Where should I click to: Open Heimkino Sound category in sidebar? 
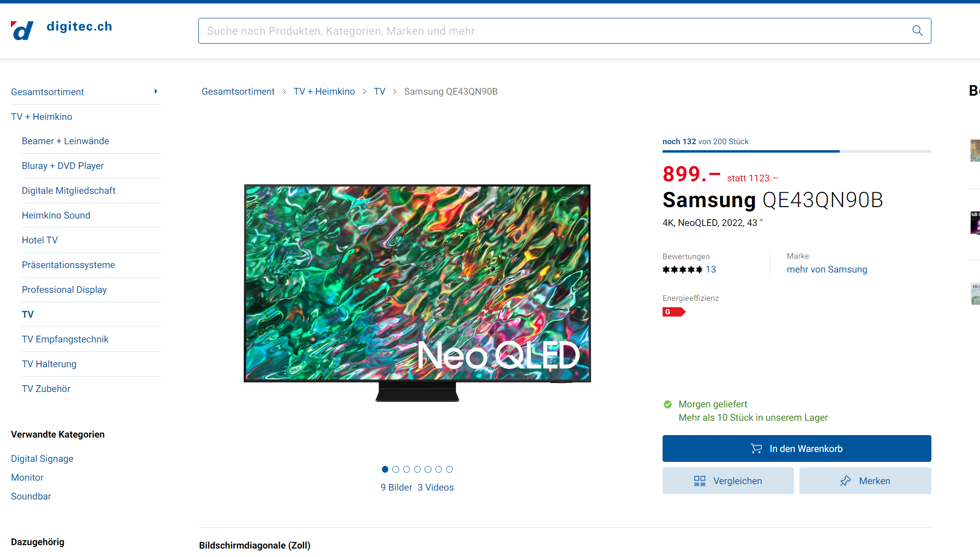[x=56, y=215]
